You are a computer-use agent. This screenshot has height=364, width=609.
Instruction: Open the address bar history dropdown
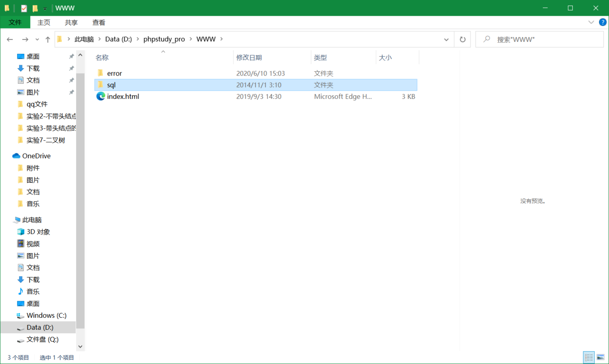[x=446, y=39]
